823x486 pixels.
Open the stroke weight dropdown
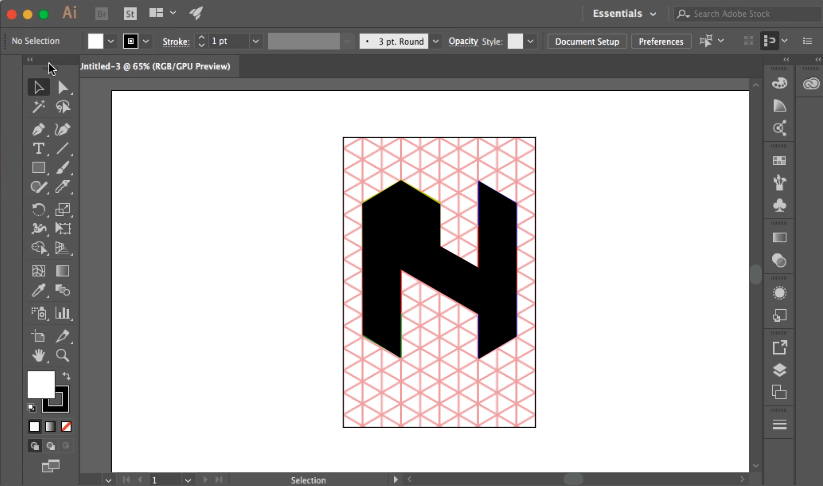tap(256, 41)
